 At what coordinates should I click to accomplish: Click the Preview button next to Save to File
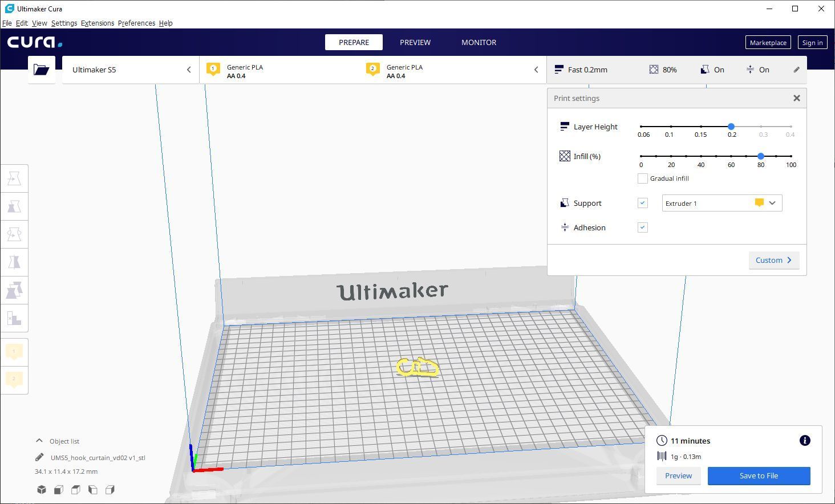tap(678, 475)
